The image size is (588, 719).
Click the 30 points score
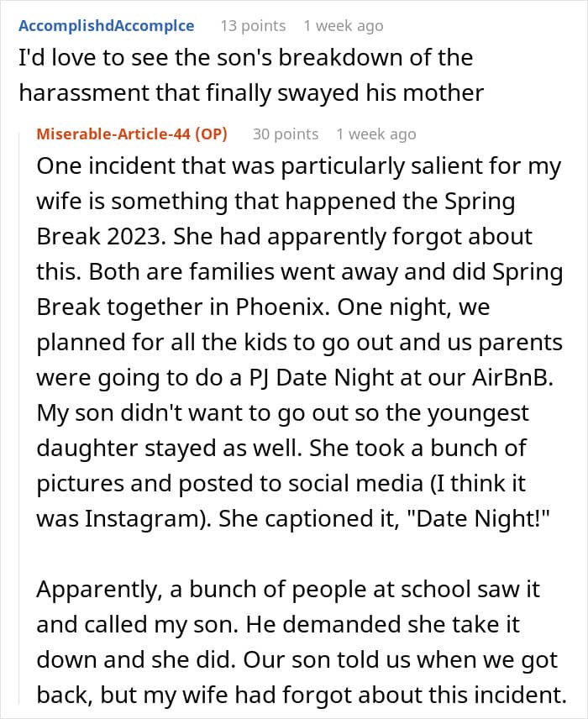(x=286, y=134)
